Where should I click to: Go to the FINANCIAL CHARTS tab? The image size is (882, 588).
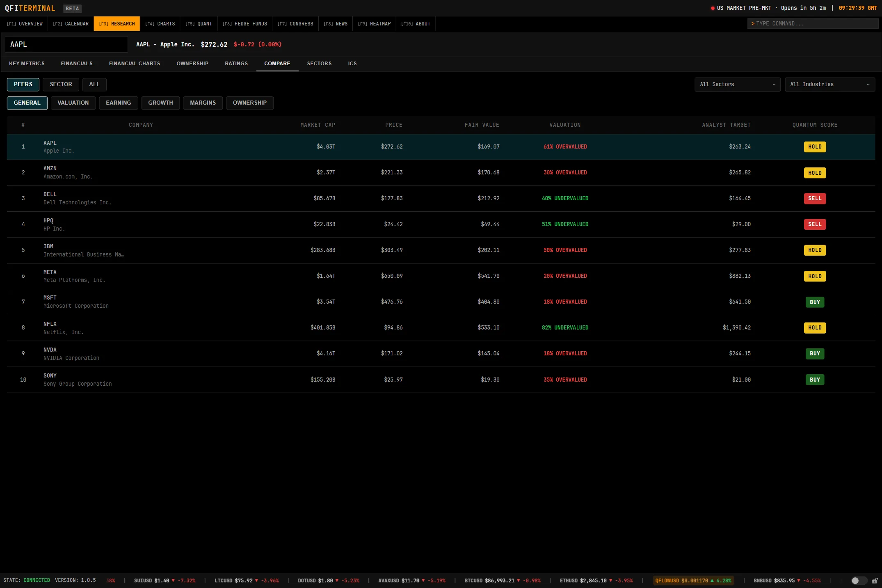(134, 64)
